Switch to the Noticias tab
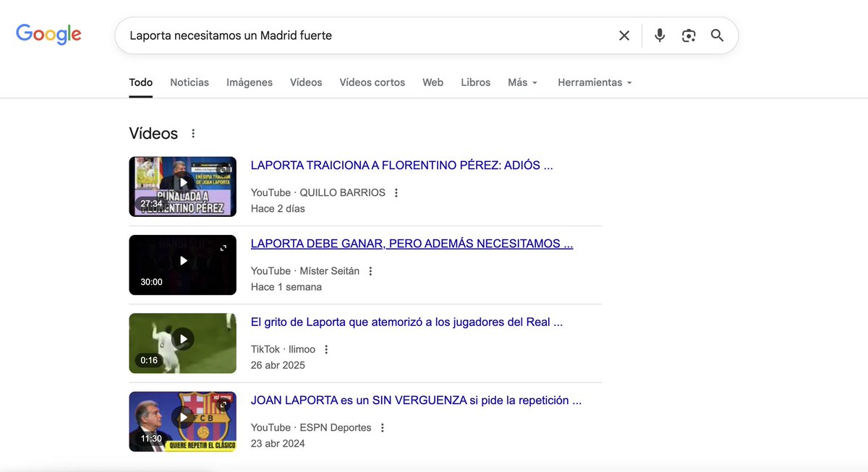Viewport: 868px width, 472px height. [189, 82]
